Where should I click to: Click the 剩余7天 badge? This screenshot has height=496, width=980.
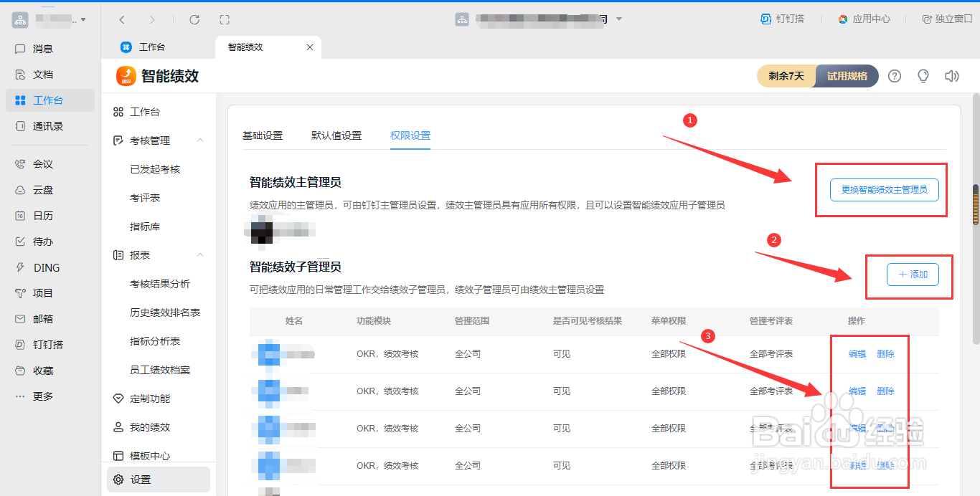click(786, 76)
